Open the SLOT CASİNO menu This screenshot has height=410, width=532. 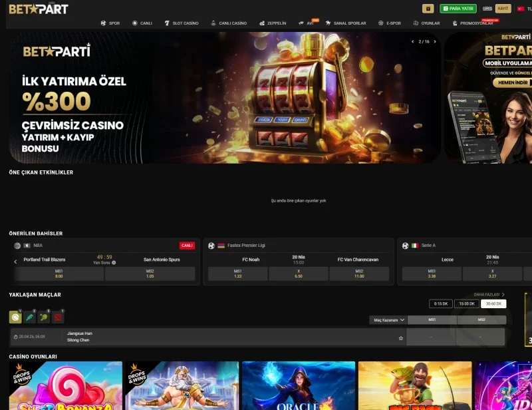(182, 23)
